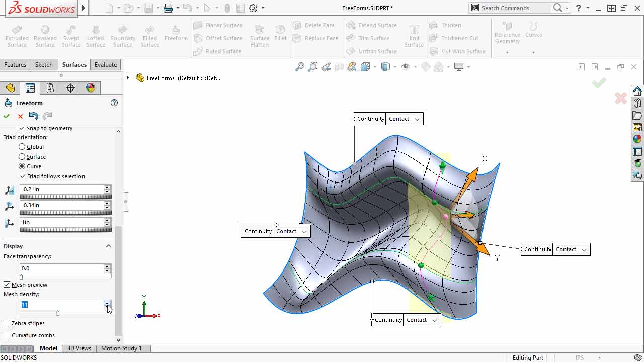Select the Global triad orientation radio button
The height and width of the screenshot is (362, 644).
coord(22,147)
